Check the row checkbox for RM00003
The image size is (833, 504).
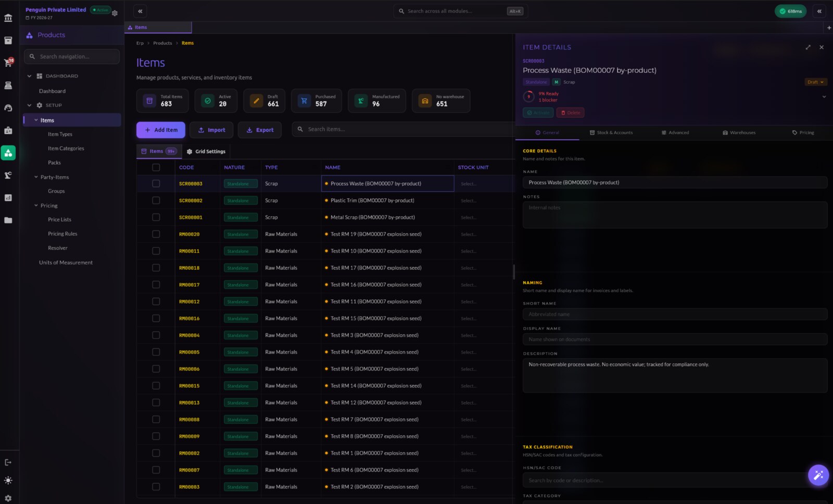click(156, 487)
